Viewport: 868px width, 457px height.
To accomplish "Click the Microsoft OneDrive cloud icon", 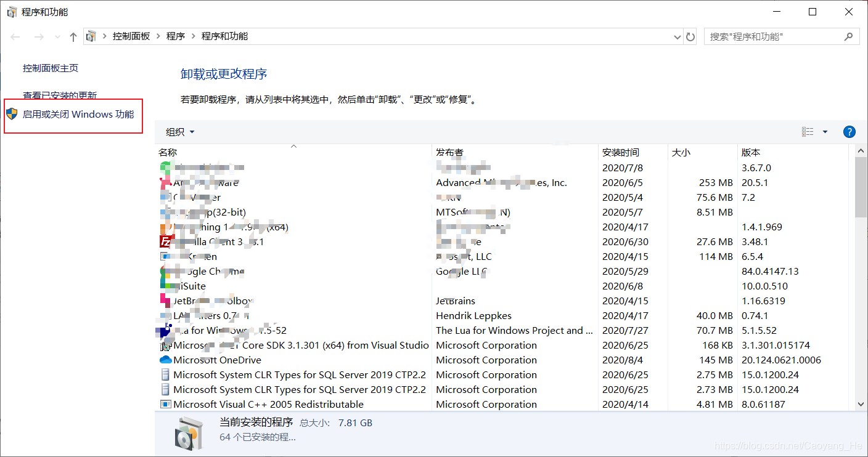I will [x=165, y=360].
